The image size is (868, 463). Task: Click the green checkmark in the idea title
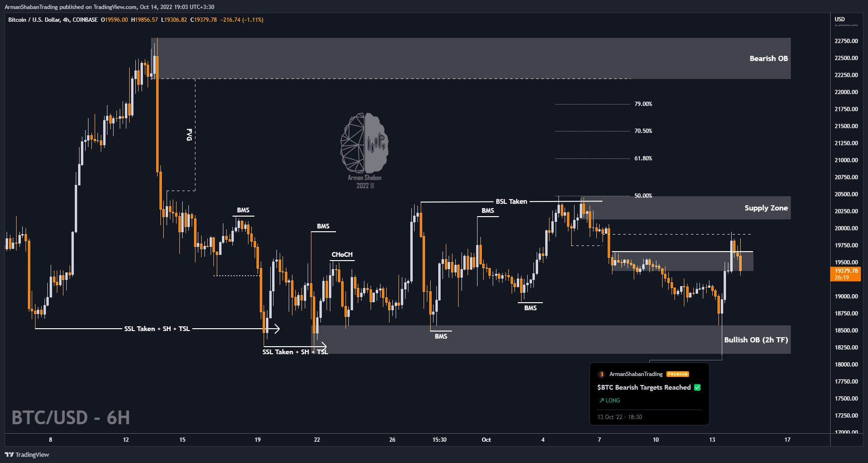697,387
